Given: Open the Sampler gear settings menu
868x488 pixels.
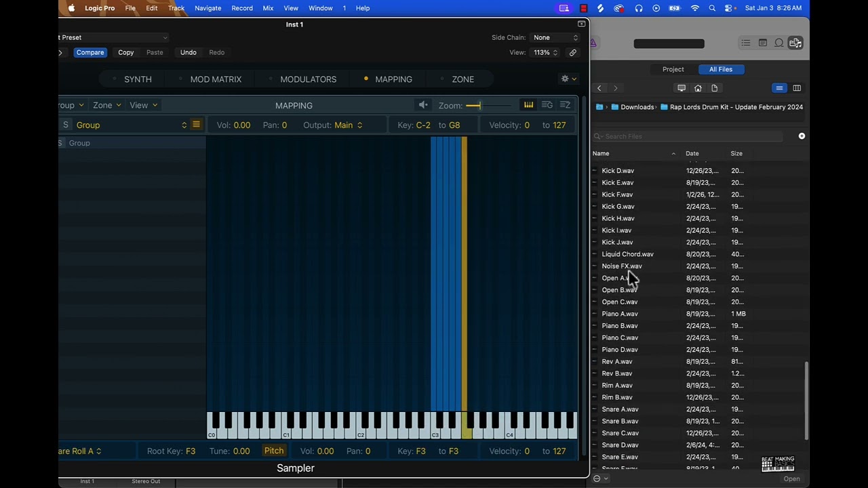Looking at the screenshot, I should 568,79.
